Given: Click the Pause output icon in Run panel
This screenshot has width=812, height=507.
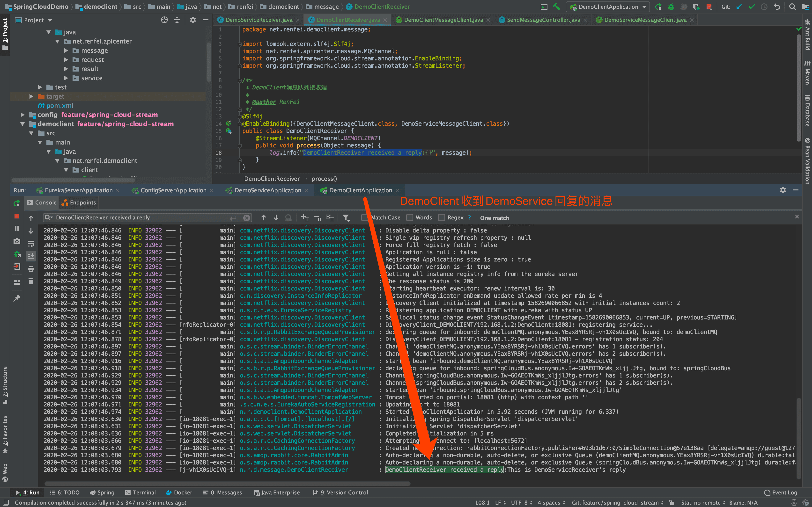Looking at the screenshot, I should [17, 229].
